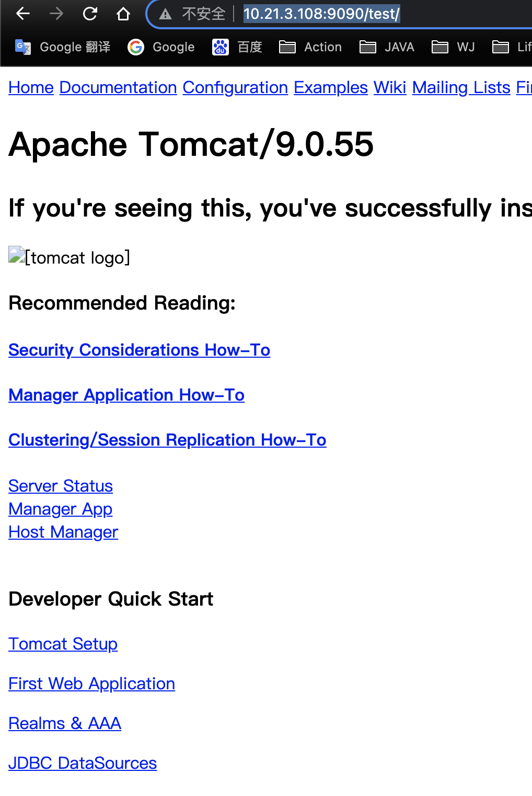Open the Tomcat Setup link
The width and height of the screenshot is (532, 796).
63,644
